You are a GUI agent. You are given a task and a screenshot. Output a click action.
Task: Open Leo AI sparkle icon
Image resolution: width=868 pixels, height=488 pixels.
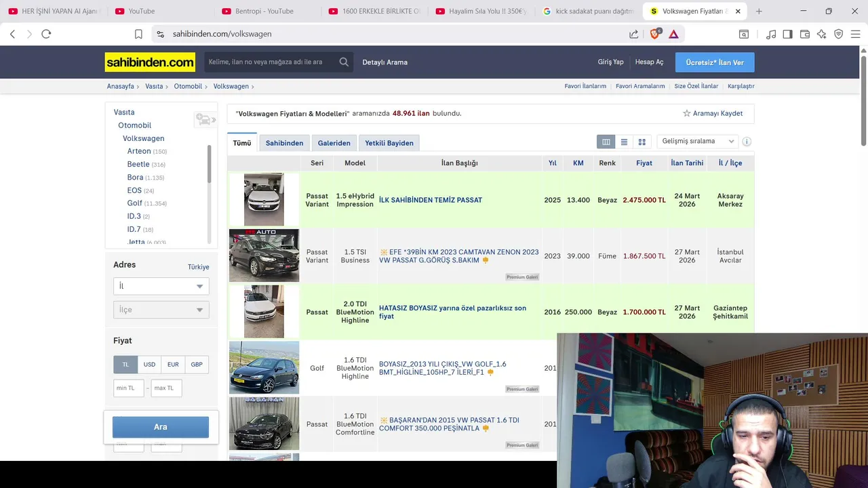(x=822, y=34)
